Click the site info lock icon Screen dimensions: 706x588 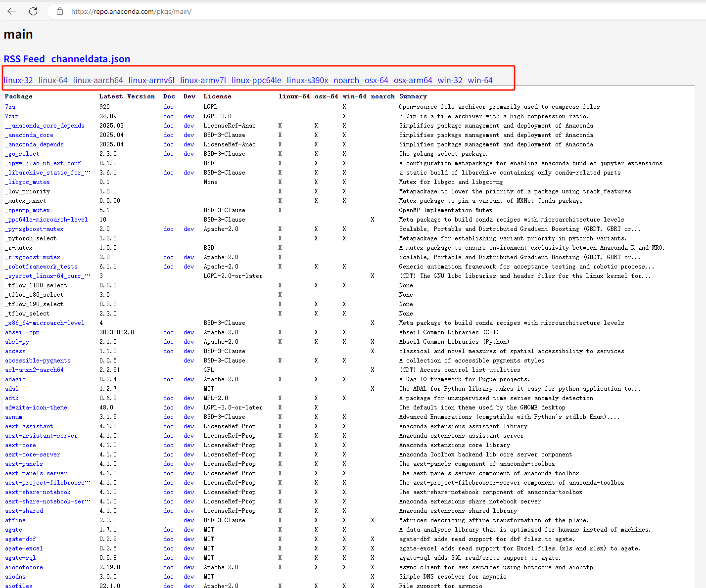tap(60, 11)
